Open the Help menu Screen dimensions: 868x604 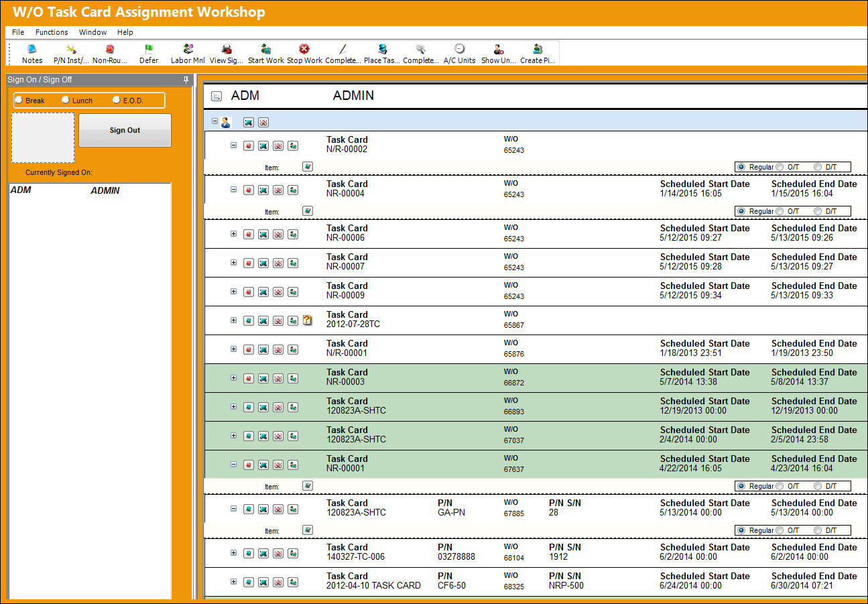(x=125, y=32)
